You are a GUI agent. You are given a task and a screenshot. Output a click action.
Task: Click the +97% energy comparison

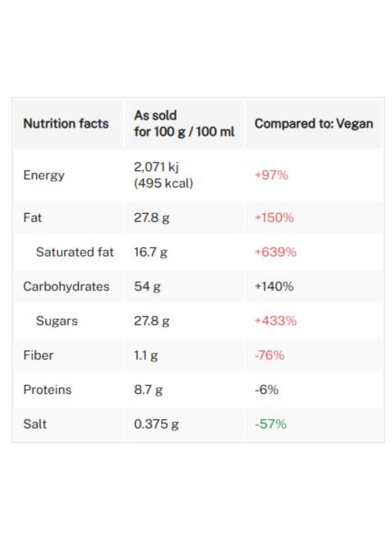[x=271, y=175]
